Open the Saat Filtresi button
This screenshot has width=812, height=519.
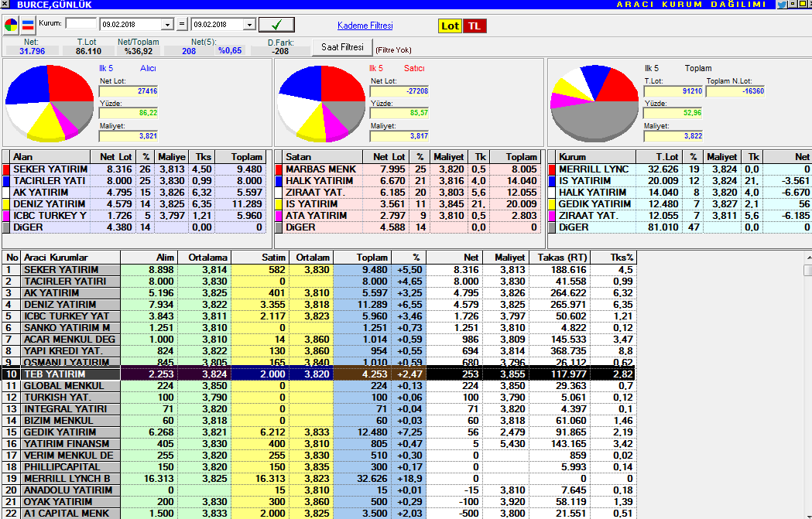coord(342,47)
